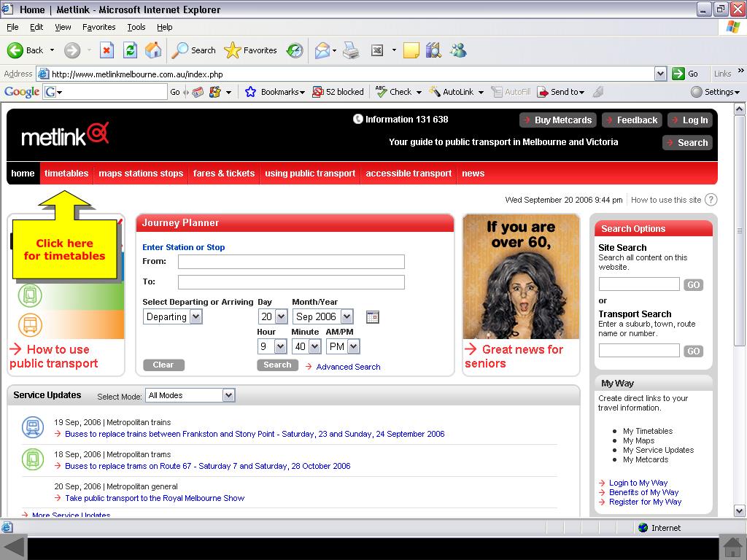Click the page scrollbar down arrow
Image resolution: width=747 pixels, height=560 pixels.
click(740, 511)
